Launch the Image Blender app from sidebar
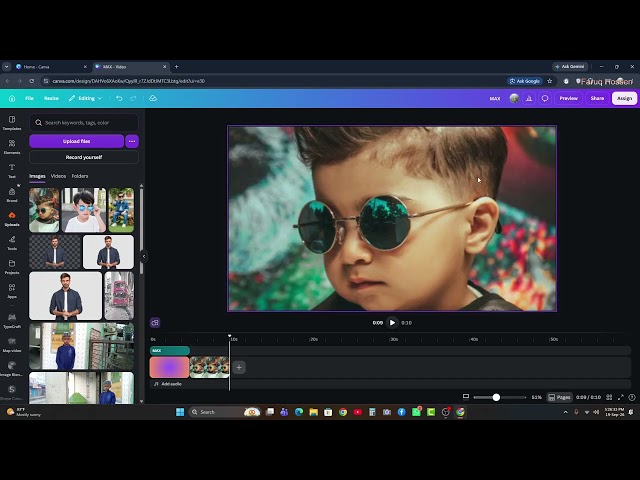 pyautogui.click(x=12, y=369)
